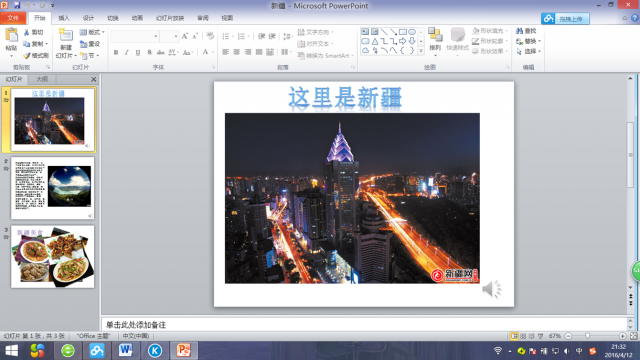Increase list indent level
The image size is (640, 360).
272,36
